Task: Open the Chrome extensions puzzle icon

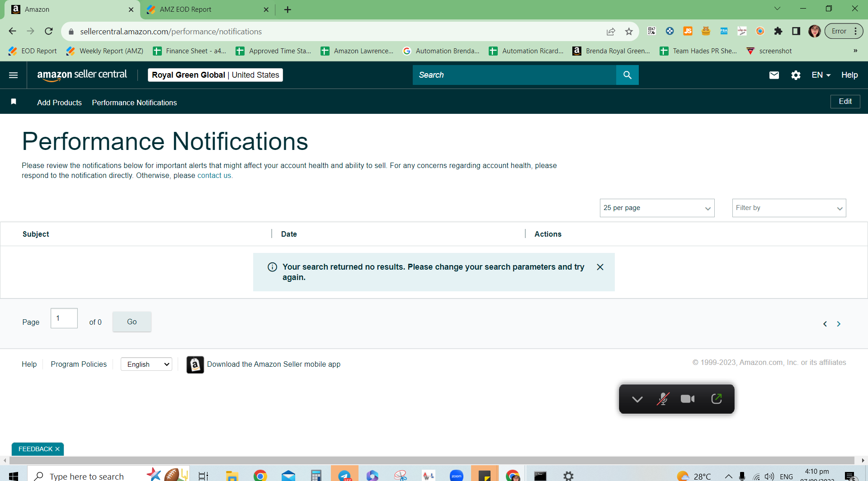Action: (x=778, y=31)
